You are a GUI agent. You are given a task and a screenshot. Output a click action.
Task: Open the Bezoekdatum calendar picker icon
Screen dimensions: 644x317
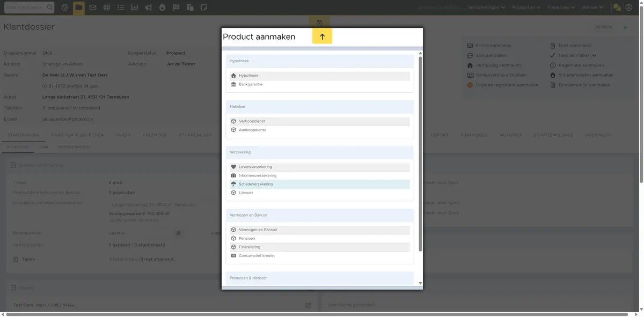[178, 233]
